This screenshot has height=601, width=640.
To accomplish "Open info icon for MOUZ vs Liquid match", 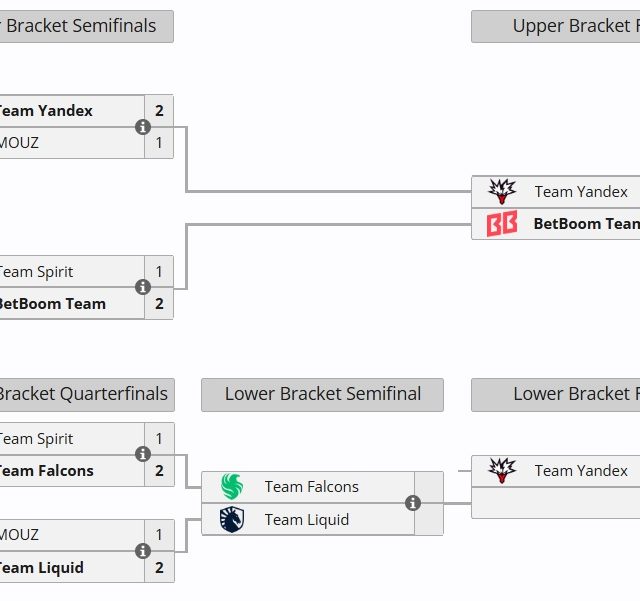I will click(x=143, y=551).
